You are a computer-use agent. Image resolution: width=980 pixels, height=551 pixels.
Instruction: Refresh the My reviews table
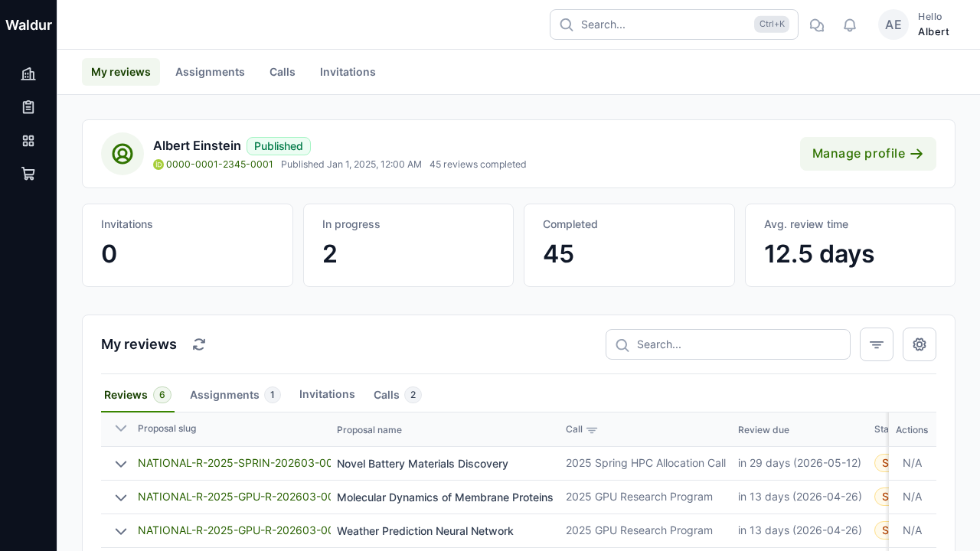point(199,344)
